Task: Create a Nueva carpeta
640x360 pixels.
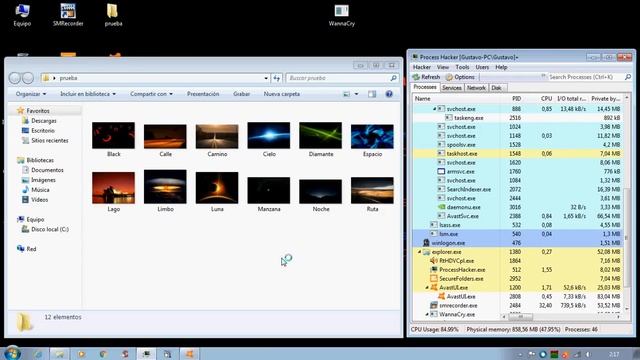Action: pyautogui.click(x=282, y=94)
